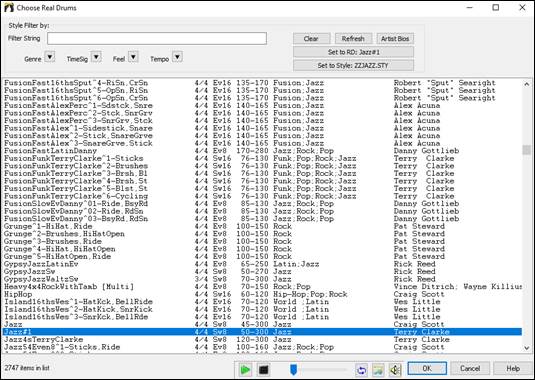Select the FusionFastLatinDanny row

click(x=262, y=151)
